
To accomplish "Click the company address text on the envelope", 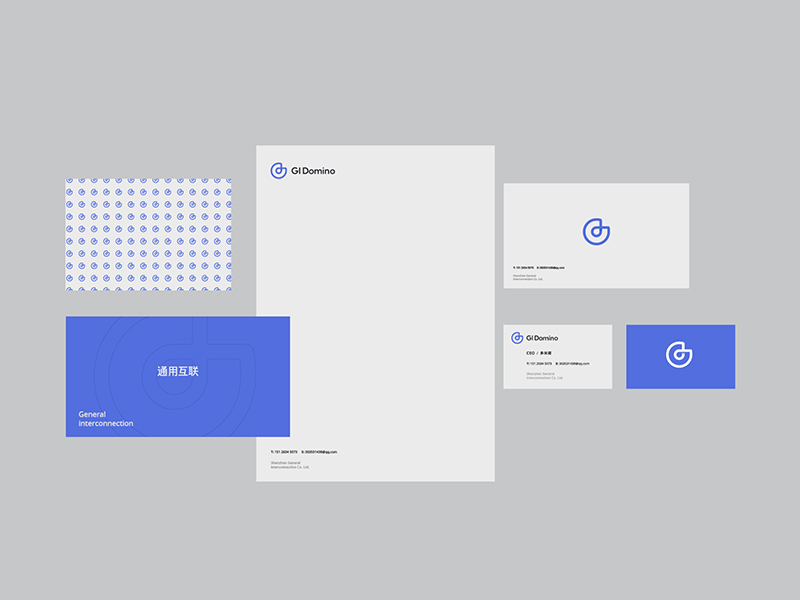I will pos(527,278).
